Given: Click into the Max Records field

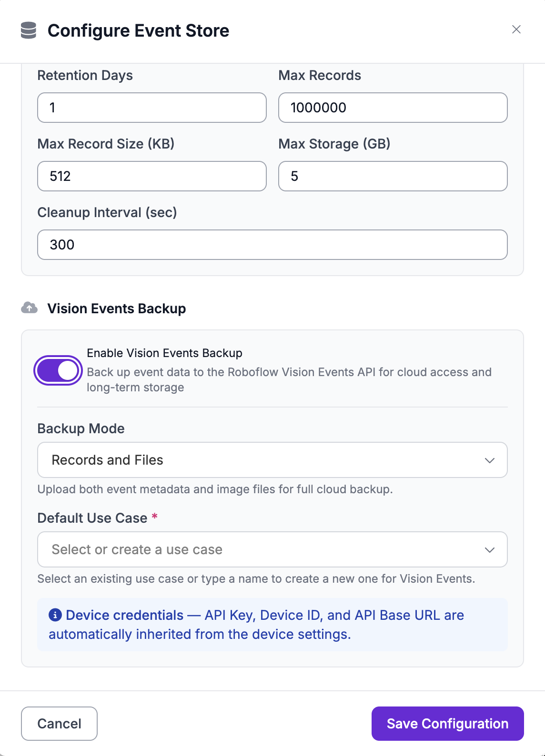Looking at the screenshot, I should [393, 108].
